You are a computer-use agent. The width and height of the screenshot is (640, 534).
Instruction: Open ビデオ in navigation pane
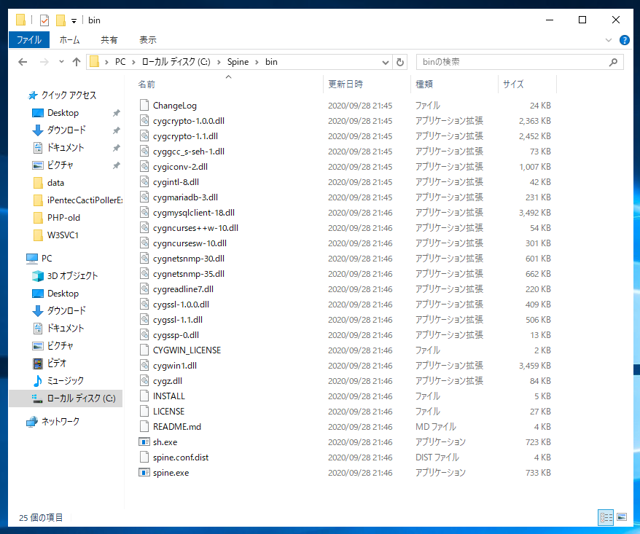tap(56, 363)
